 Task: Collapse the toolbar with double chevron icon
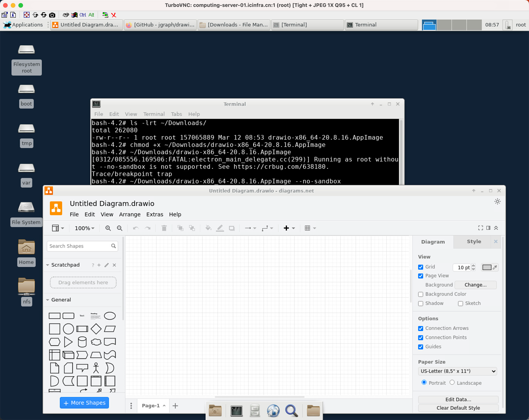[496, 228]
